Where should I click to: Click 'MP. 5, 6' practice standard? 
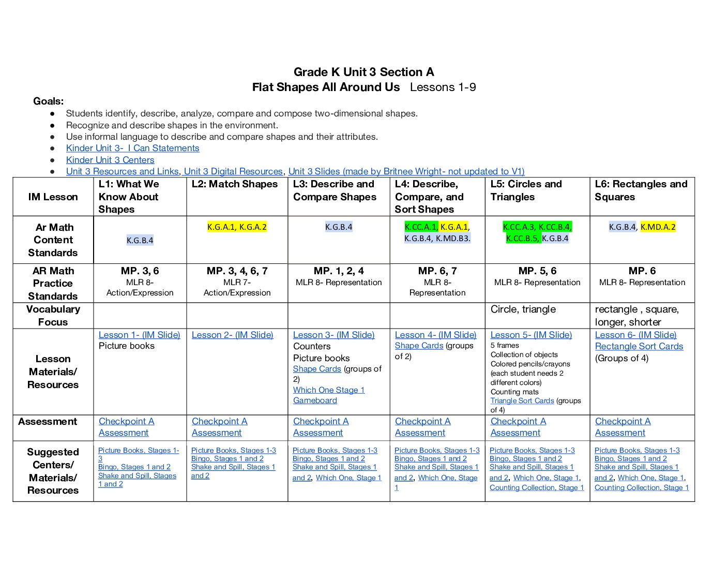(537, 271)
